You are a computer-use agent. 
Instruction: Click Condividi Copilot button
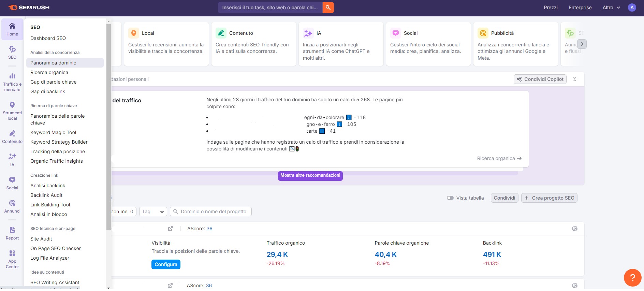tap(540, 79)
